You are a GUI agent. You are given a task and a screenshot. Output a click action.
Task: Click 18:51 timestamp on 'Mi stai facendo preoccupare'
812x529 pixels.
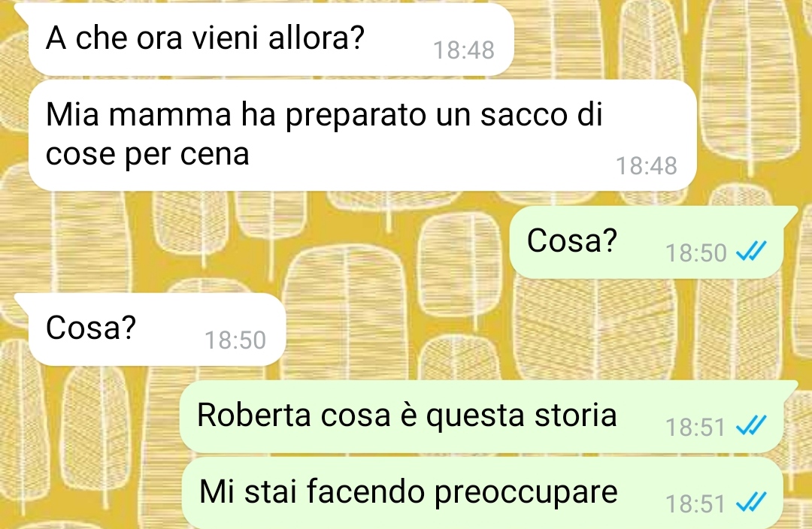pyautogui.click(x=695, y=503)
